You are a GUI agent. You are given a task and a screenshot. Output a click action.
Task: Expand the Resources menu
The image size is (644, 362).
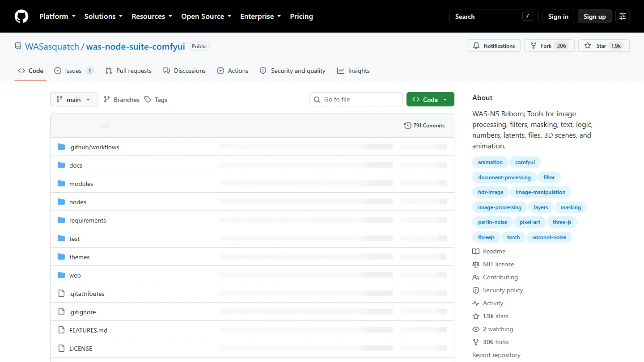[152, 17]
